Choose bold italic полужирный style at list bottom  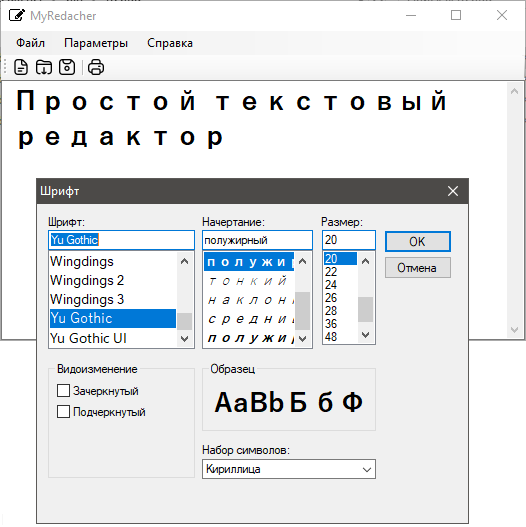[x=249, y=338]
